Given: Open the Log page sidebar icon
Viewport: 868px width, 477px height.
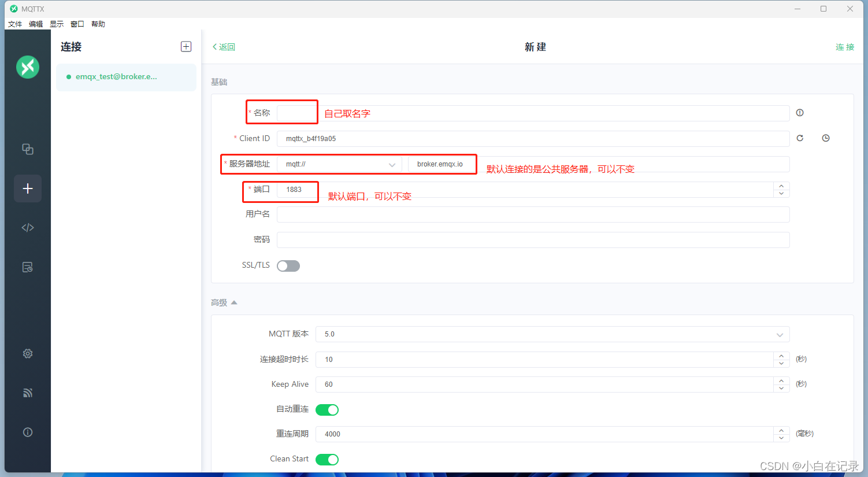Looking at the screenshot, I should [x=28, y=267].
